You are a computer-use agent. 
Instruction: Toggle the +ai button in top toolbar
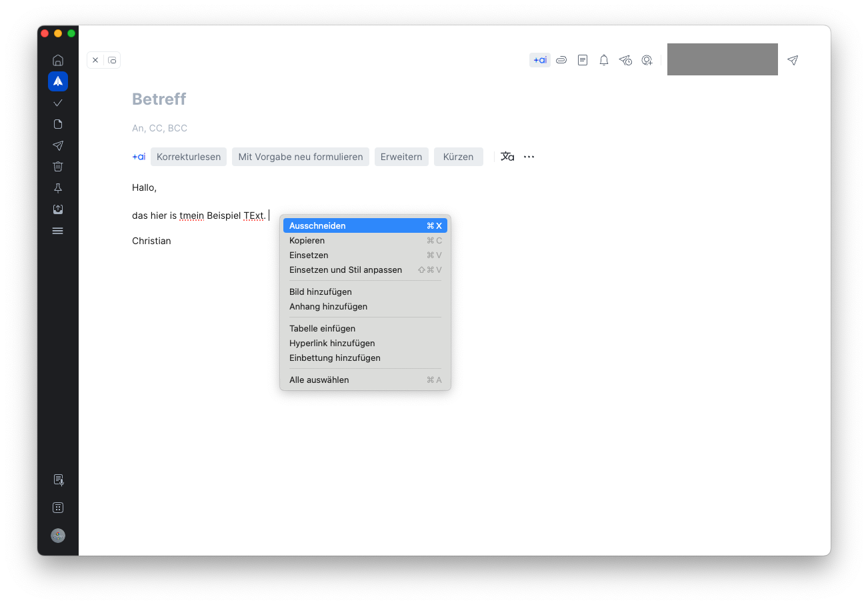[x=540, y=60]
